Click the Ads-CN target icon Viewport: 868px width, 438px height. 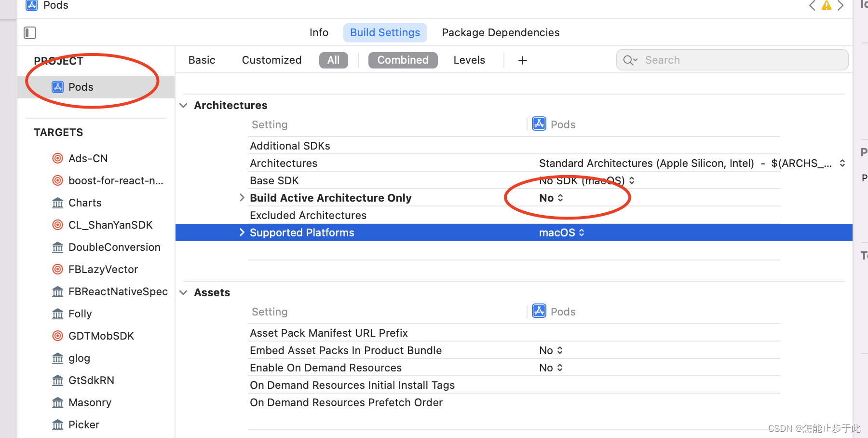click(57, 158)
